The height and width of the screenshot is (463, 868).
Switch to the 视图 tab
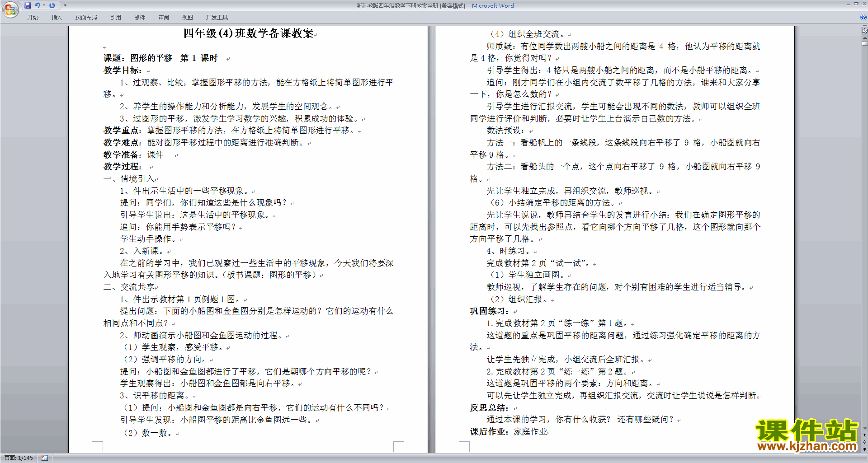[x=188, y=17]
